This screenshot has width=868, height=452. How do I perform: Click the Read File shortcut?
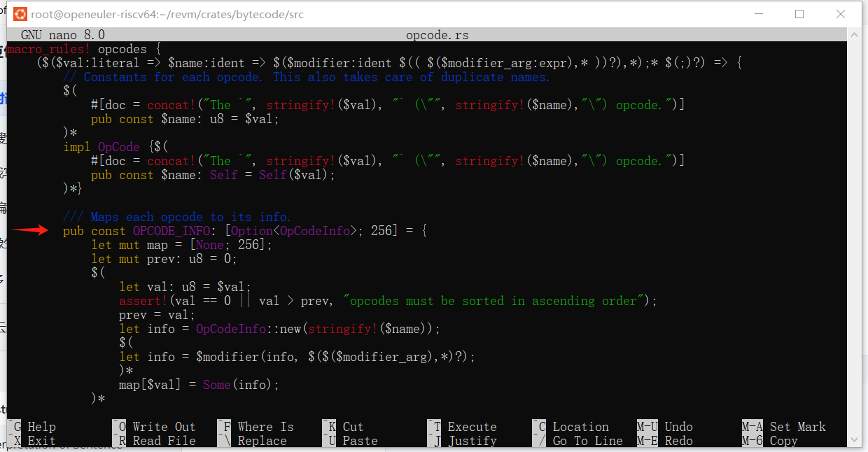(164, 441)
